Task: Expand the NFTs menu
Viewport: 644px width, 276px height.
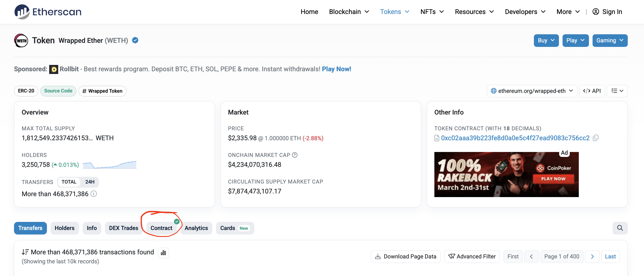Action: pos(432,12)
